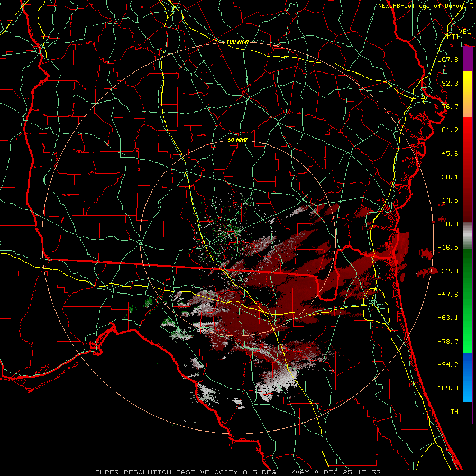Click the -63.1 value on velocity scale
Viewport: 476px width, 476px height.
click(x=448, y=318)
